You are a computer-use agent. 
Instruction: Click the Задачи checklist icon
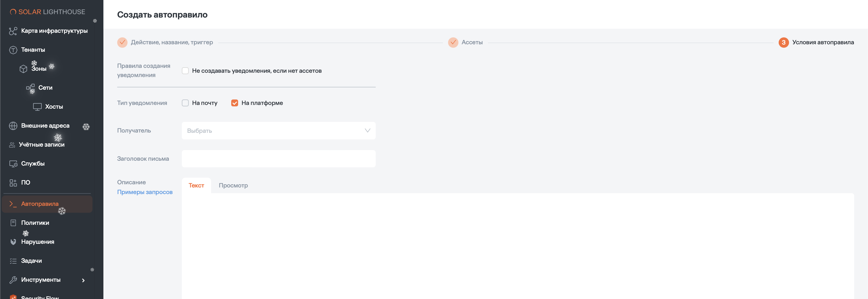(x=13, y=261)
